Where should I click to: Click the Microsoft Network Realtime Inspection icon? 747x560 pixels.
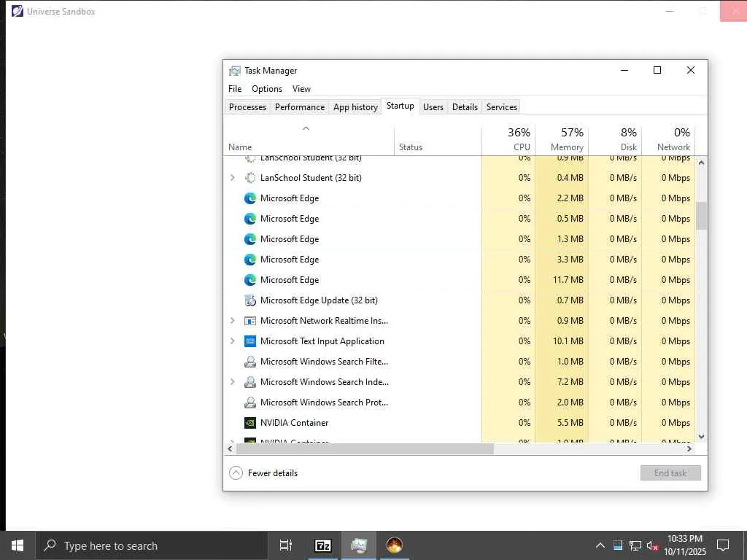[x=250, y=321]
